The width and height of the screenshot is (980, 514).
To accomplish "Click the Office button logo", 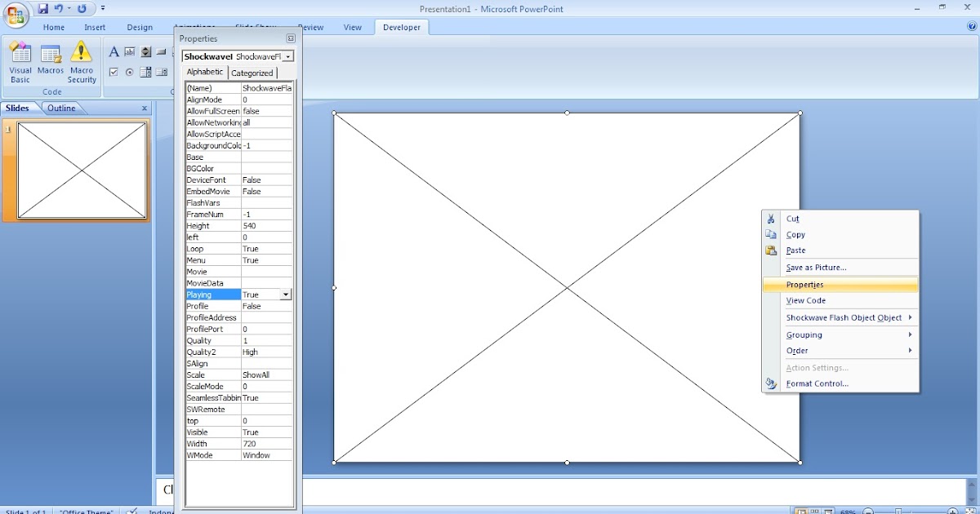I will (16, 14).
